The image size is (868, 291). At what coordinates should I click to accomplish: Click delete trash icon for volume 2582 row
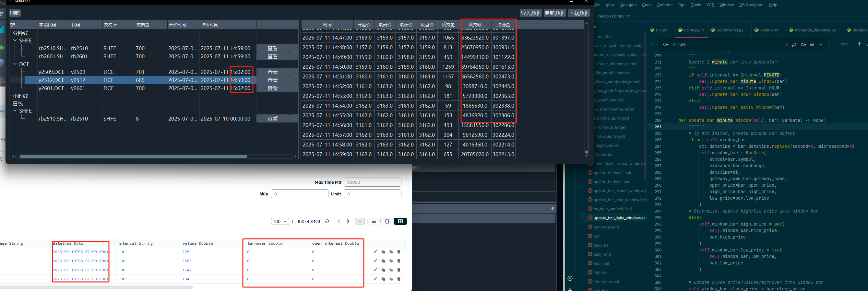click(399, 261)
